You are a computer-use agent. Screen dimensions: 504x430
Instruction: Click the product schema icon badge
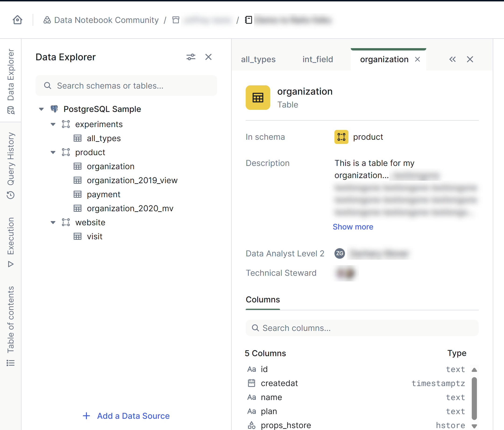pos(341,137)
